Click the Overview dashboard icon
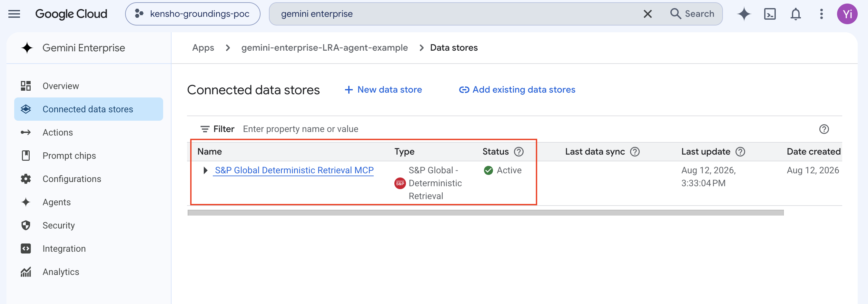This screenshot has height=304, width=868. (x=26, y=86)
